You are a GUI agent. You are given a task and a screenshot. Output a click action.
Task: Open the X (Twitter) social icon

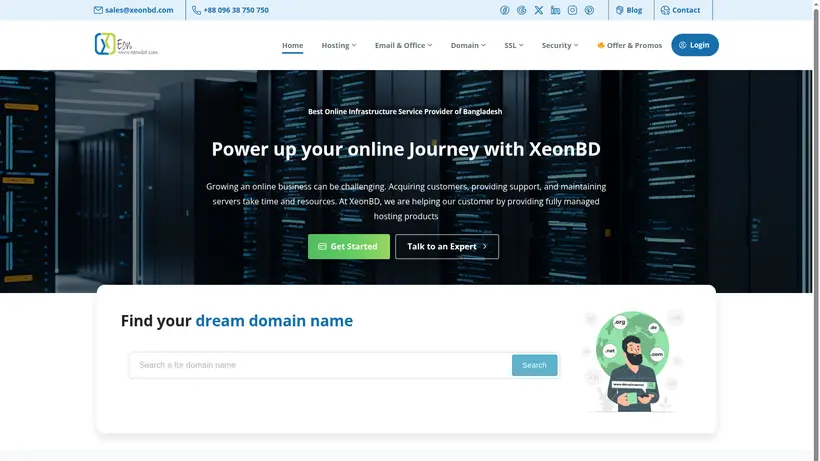tap(539, 10)
